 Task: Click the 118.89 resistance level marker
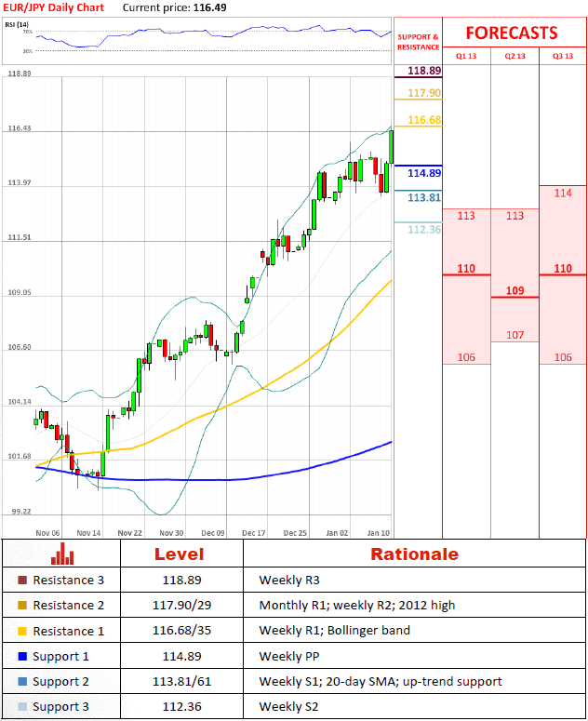pyautogui.click(x=424, y=71)
